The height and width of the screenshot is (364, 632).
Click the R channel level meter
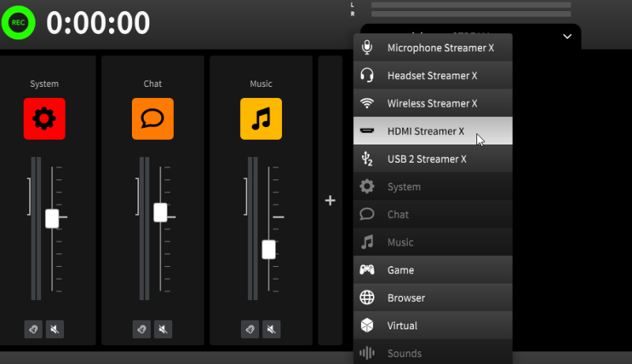pos(471,13)
